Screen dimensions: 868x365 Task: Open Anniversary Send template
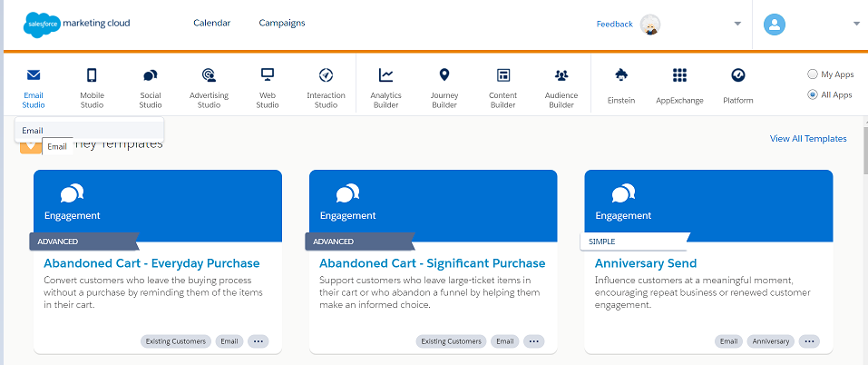point(646,263)
